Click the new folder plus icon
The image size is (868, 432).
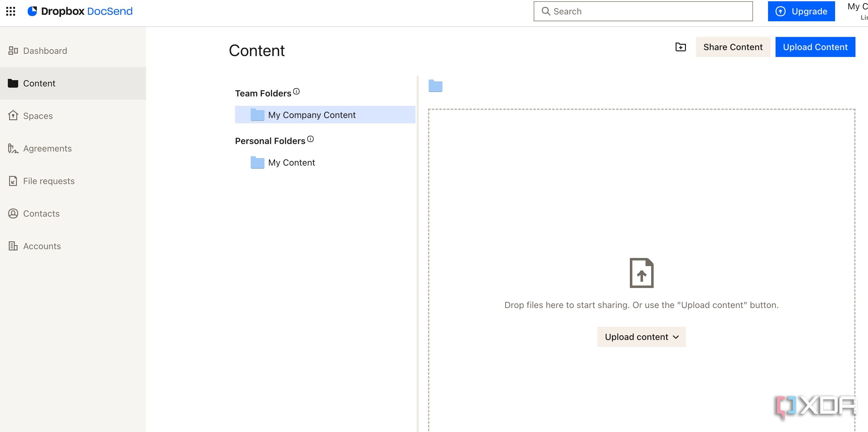coord(680,47)
